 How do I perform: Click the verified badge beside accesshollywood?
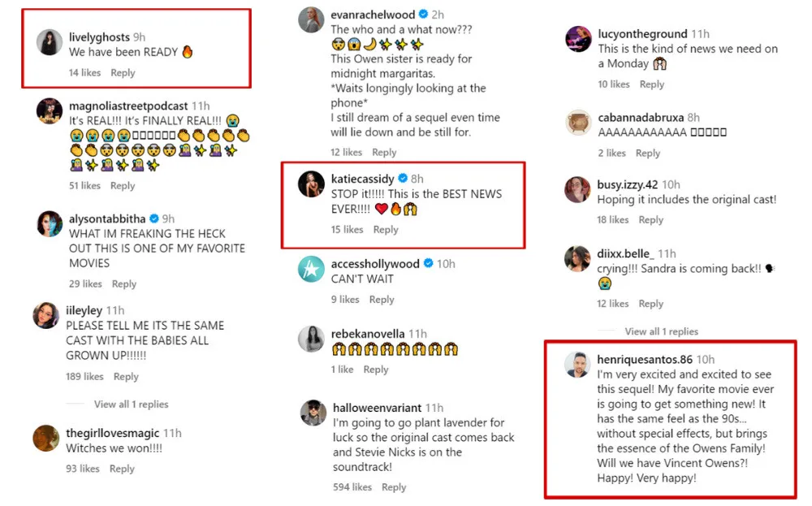tap(428, 264)
